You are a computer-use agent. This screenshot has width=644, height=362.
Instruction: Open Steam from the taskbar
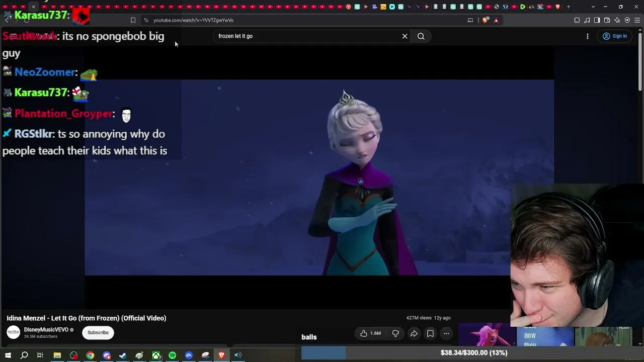[x=123, y=355]
